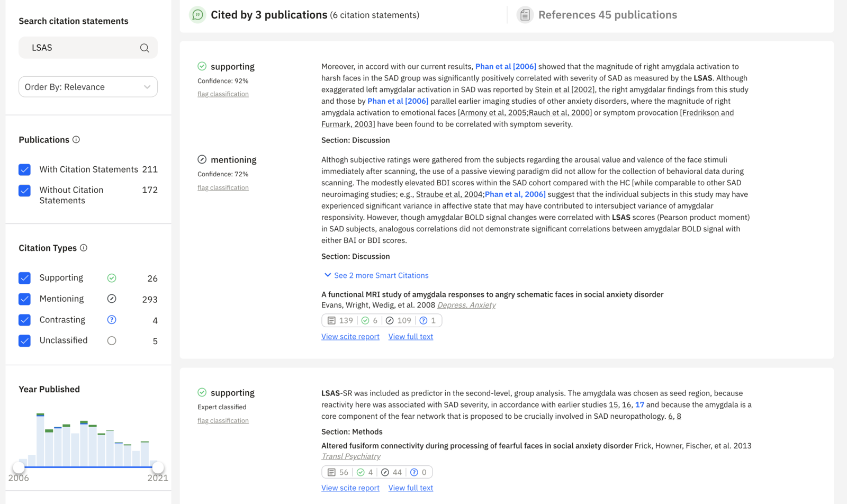Uncheck the With Citation Statements checkbox

(24, 169)
